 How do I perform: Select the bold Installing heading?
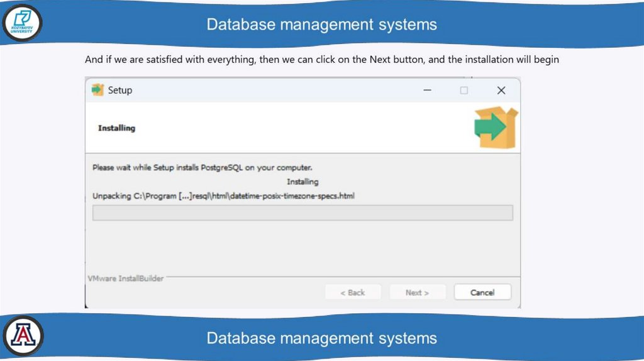point(116,128)
